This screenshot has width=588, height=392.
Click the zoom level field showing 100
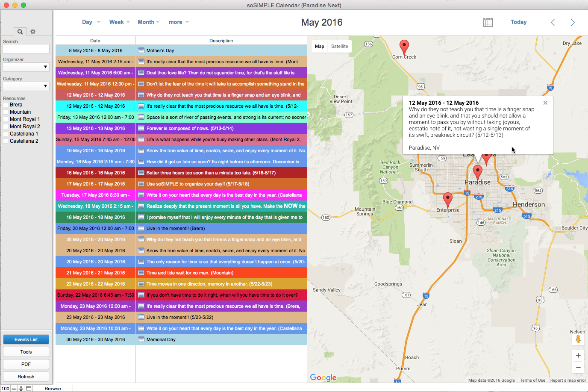click(6, 389)
